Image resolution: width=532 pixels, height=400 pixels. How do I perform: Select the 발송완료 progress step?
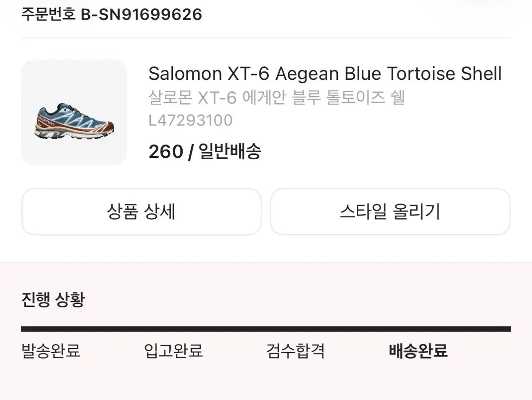click(x=50, y=351)
